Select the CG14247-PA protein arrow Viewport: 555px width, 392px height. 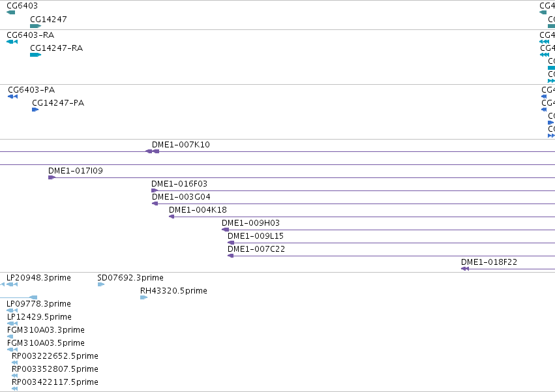tap(35, 110)
